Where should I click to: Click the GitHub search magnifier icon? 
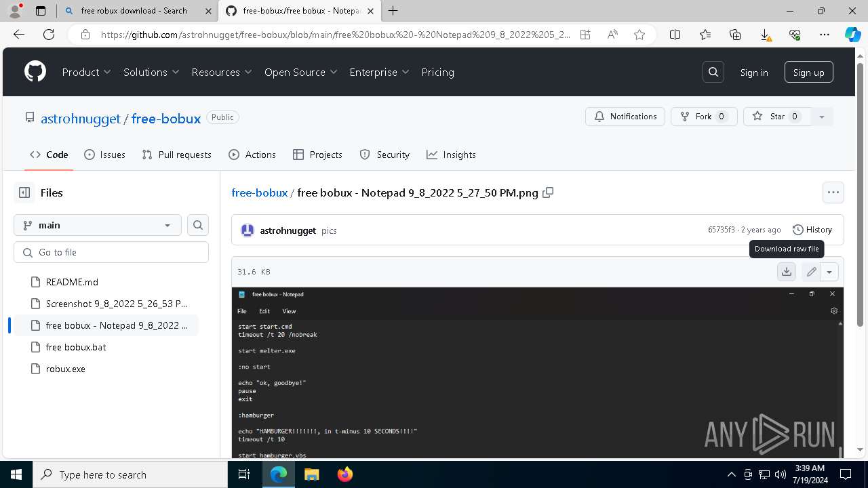pos(713,72)
